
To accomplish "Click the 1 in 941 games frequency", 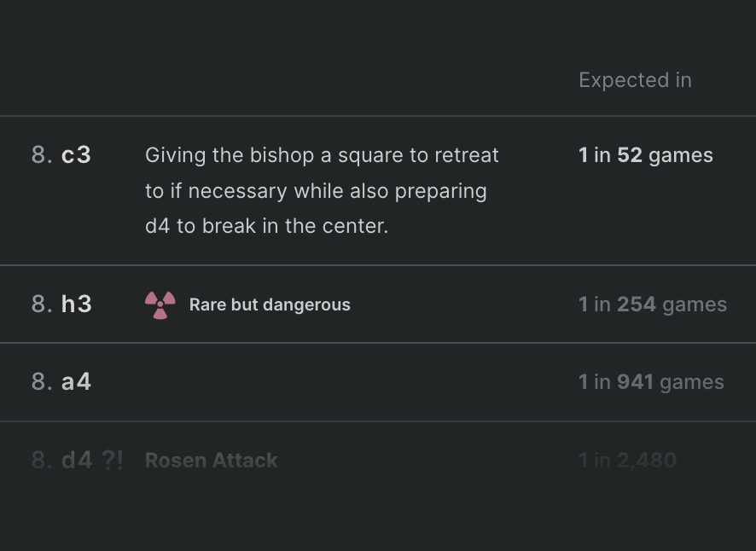I will point(651,382).
